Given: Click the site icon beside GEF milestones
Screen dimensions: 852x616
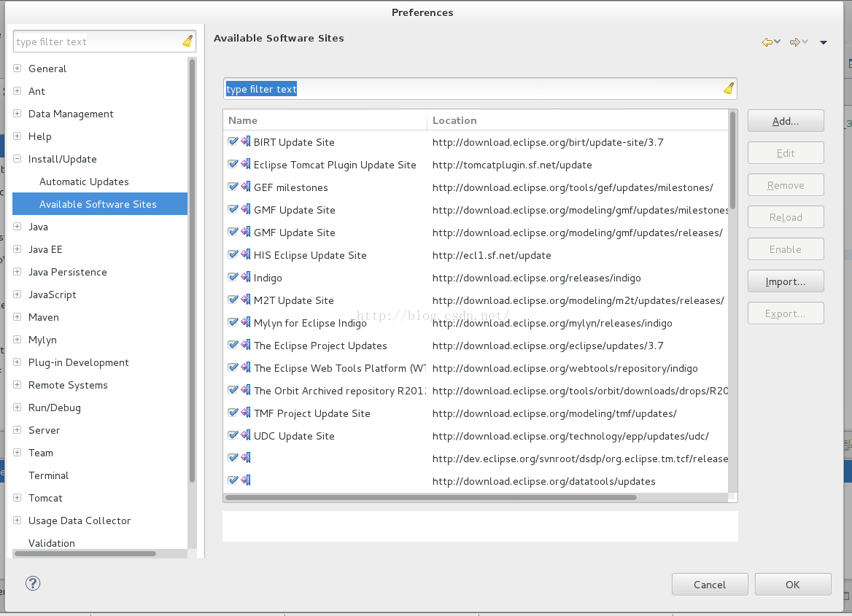Looking at the screenshot, I should pos(246,187).
